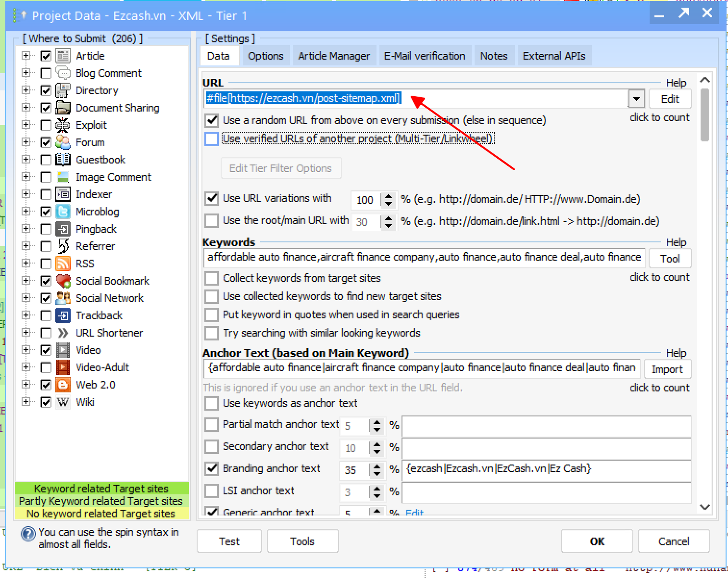Click the Pingback arrow icon
The width and height of the screenshot is (728, 578).
pos(63,229)
